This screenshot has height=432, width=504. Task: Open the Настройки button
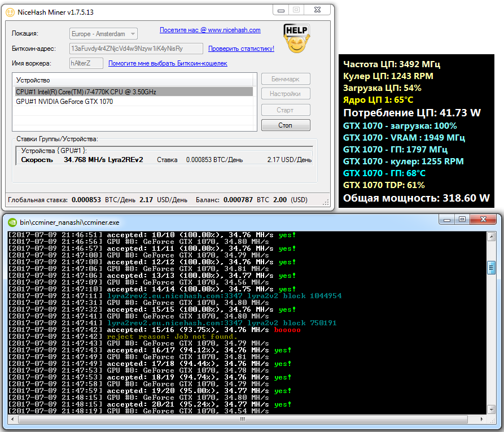(x=286, y=94)
